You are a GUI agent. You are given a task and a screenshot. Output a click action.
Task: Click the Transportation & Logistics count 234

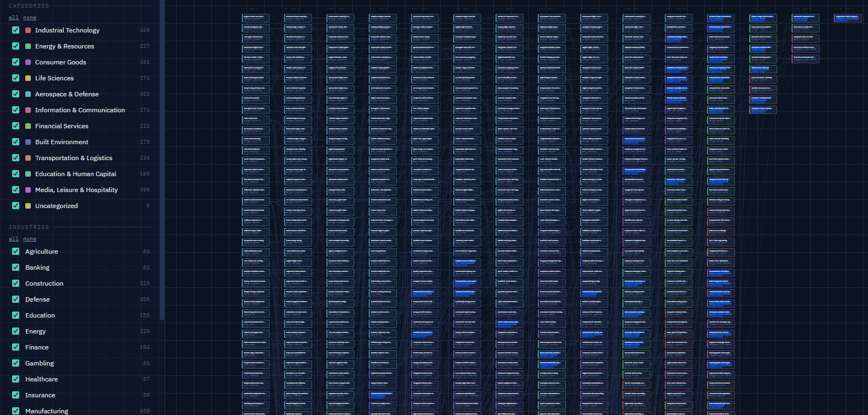click(145, 158)
